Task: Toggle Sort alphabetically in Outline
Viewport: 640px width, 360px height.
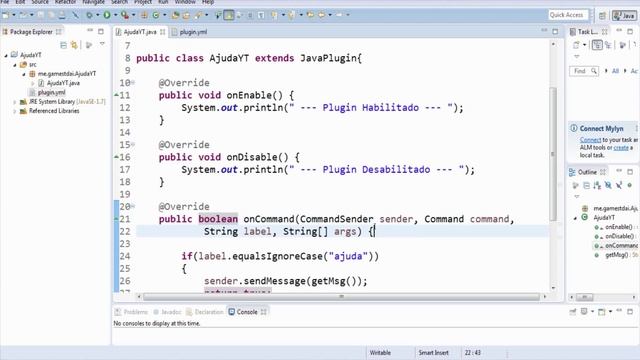Action: coord(597,185)
